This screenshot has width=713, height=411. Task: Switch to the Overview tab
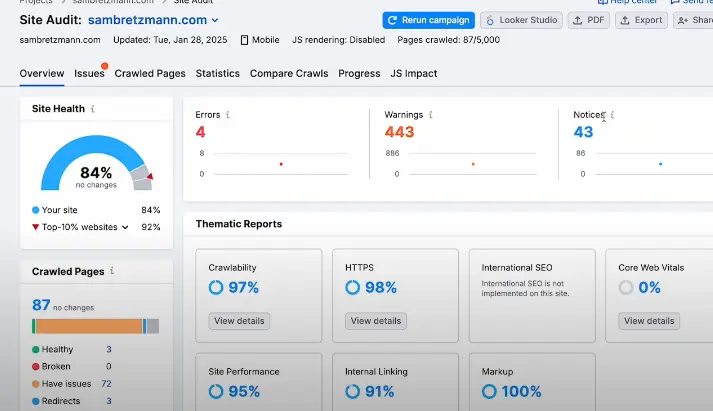pos(42,73)
